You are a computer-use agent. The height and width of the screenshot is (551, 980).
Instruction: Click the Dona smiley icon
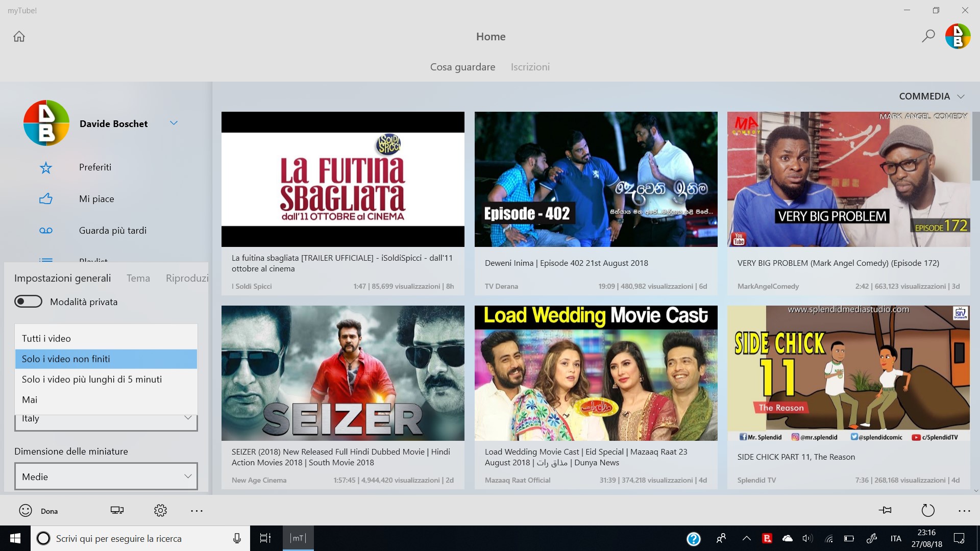[26, 511]
